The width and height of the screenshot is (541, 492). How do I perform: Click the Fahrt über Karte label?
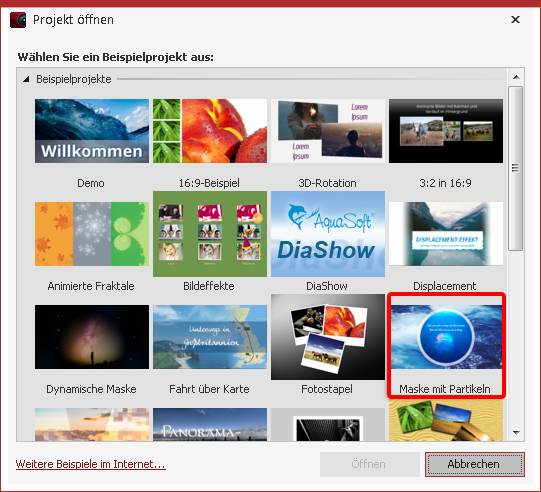(209, 389)
